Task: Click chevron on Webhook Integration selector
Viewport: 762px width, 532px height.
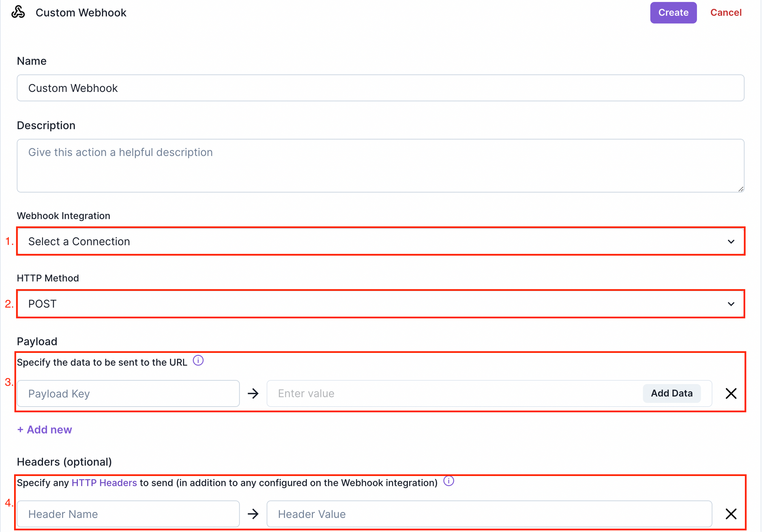Action: (x=731, y=242)
